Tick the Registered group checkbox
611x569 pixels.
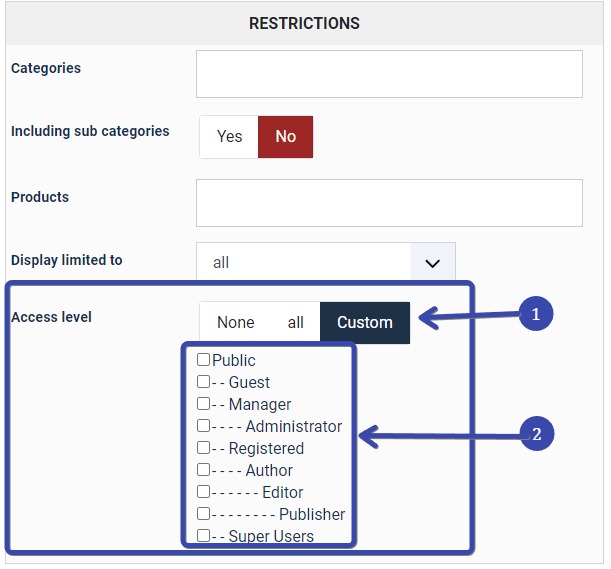pyautogui.click(x=204, y=448)
